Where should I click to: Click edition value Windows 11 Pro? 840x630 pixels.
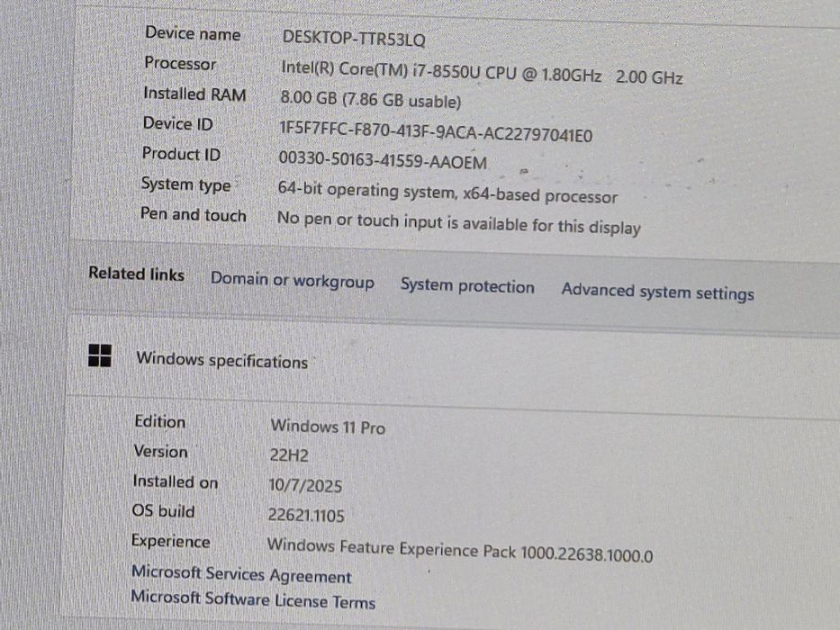click(x=328, y=427)
